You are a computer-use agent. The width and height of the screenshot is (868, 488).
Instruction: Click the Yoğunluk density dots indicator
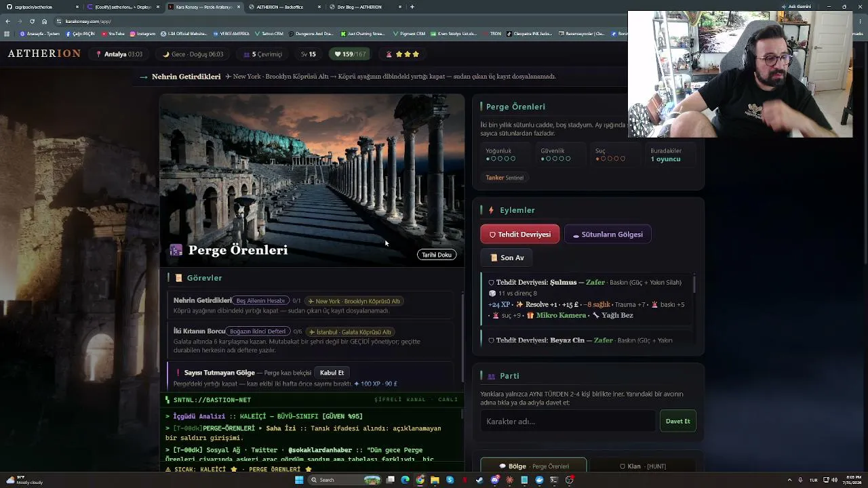coord(500,159)
